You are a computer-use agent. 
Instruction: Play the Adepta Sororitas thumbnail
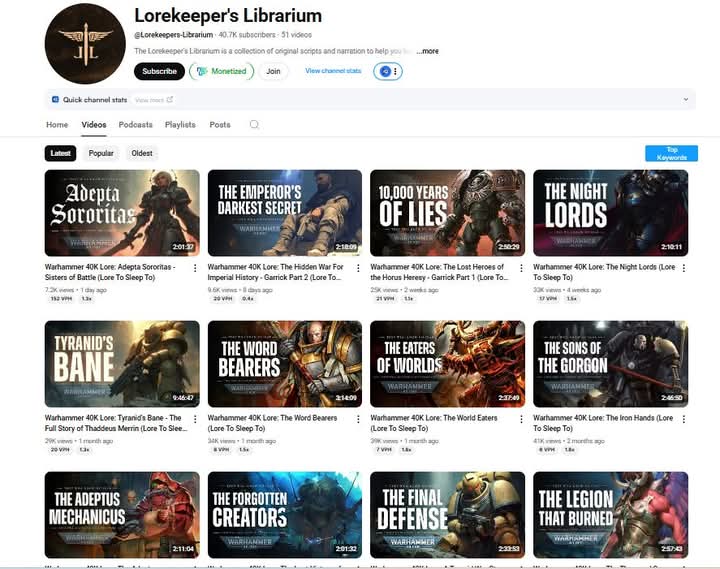click(122, 213)
